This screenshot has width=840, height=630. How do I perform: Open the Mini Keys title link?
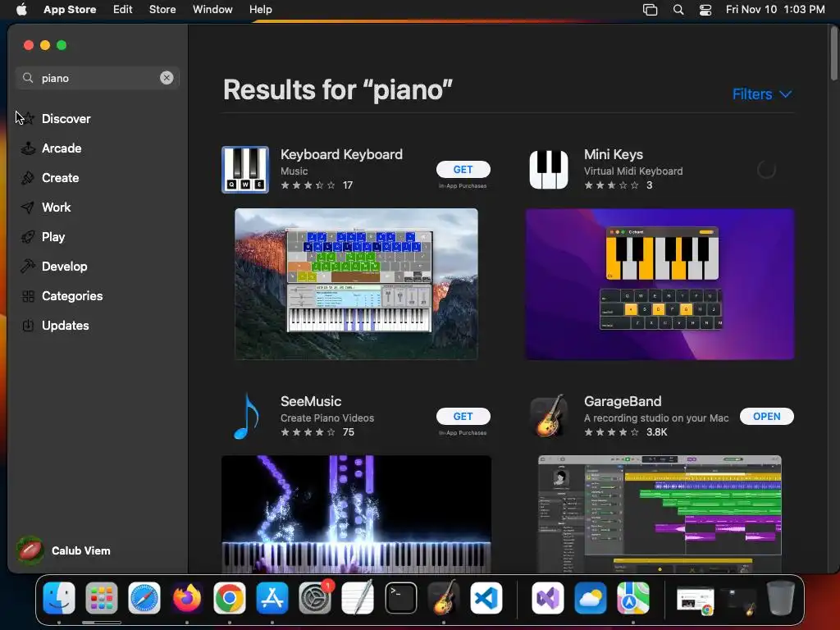[614, 154]
